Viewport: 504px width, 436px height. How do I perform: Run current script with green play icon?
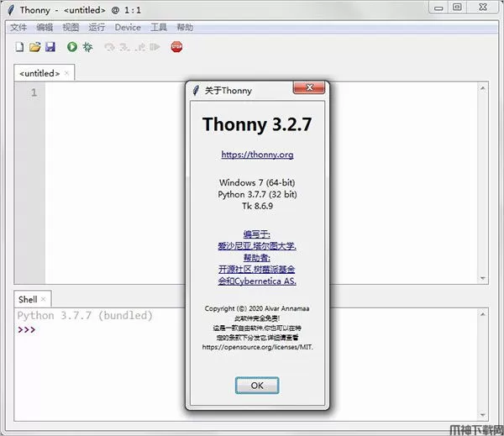click(x=72, y=47)
